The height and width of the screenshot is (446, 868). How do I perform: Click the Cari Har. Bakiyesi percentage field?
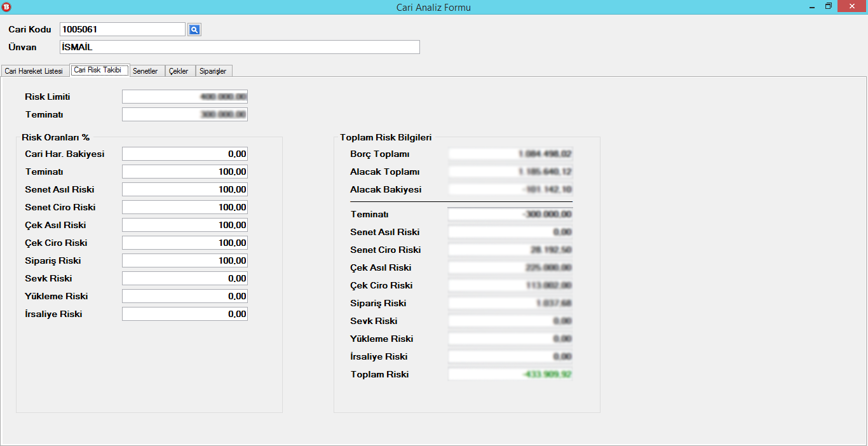pyautogui.click(x=184, y=154)
